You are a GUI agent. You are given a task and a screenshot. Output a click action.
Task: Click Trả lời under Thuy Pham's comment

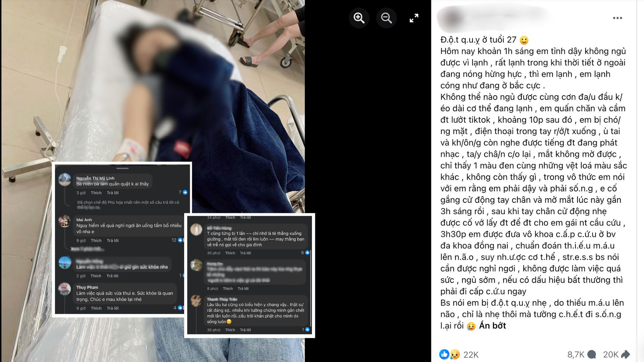pyautogui.click(x=112, y=308)
